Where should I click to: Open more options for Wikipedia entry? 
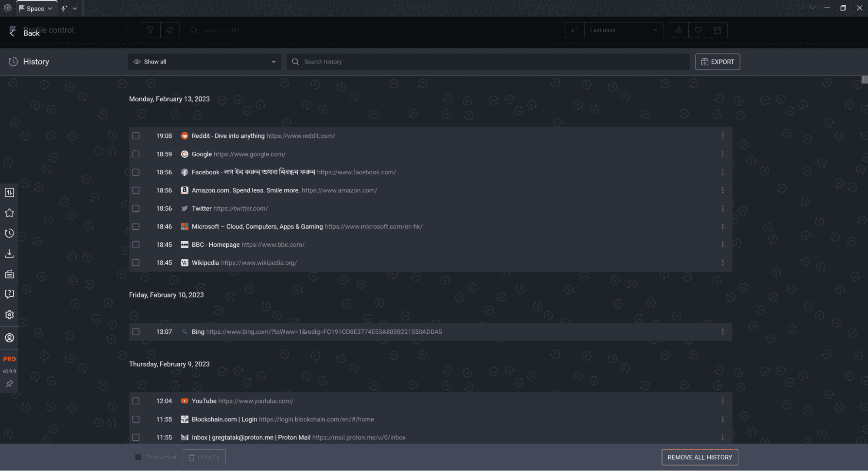coord(723,263)
